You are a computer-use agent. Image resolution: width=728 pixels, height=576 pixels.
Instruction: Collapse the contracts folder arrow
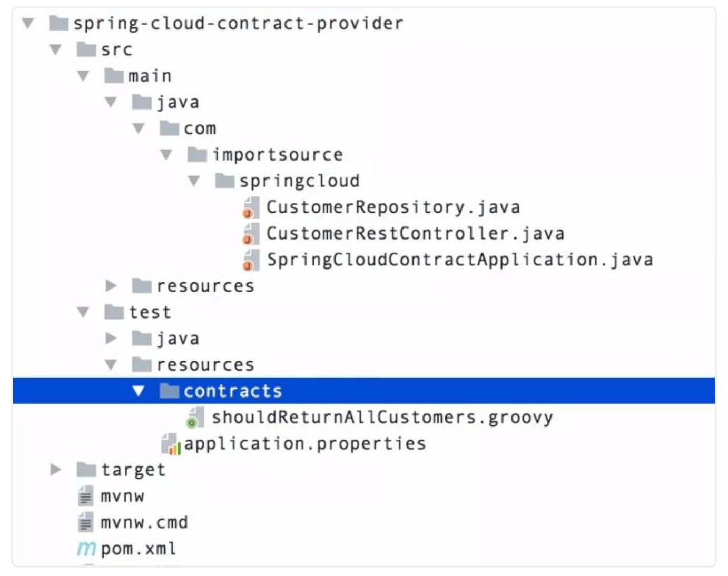139,391
